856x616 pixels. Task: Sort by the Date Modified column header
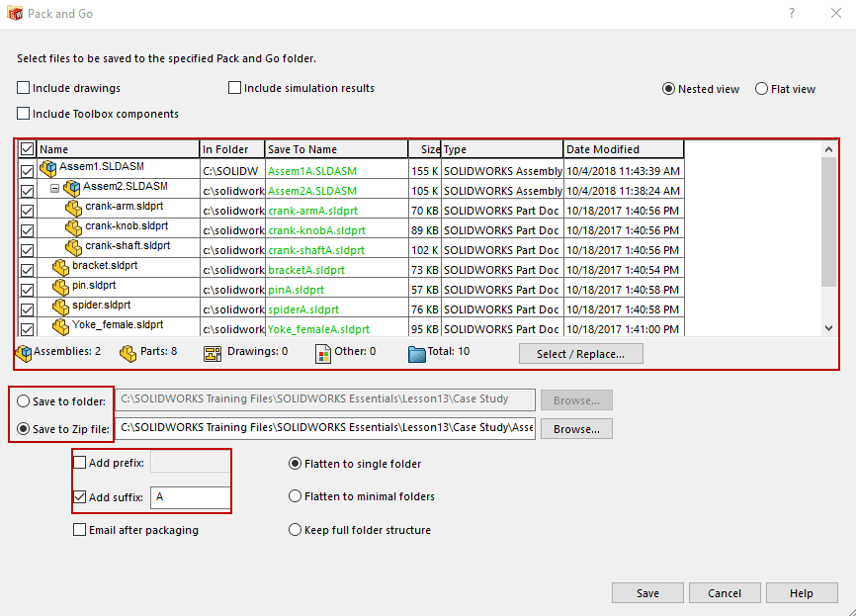click(602, 149)
